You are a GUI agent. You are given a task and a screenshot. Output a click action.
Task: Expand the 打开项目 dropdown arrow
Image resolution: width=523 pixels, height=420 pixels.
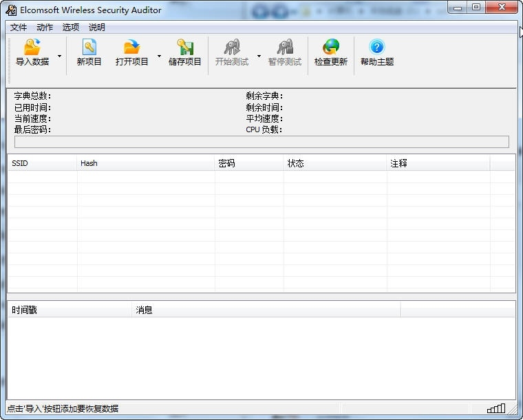click(x=159, y=56)
